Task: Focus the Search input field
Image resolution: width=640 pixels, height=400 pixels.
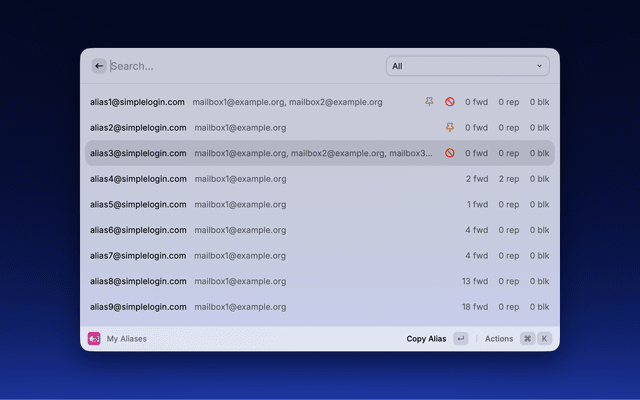Action: click(240, 66)
